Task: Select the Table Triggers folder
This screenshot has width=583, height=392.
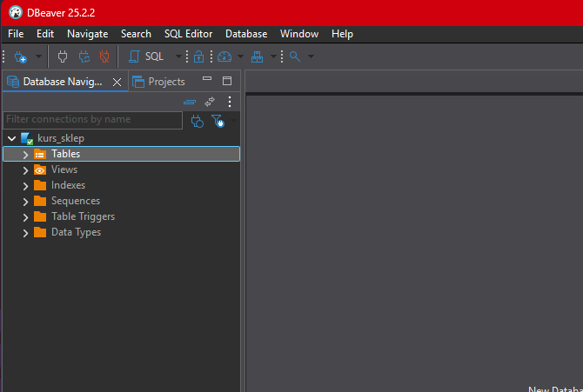Action: click(x=83, y=216)
